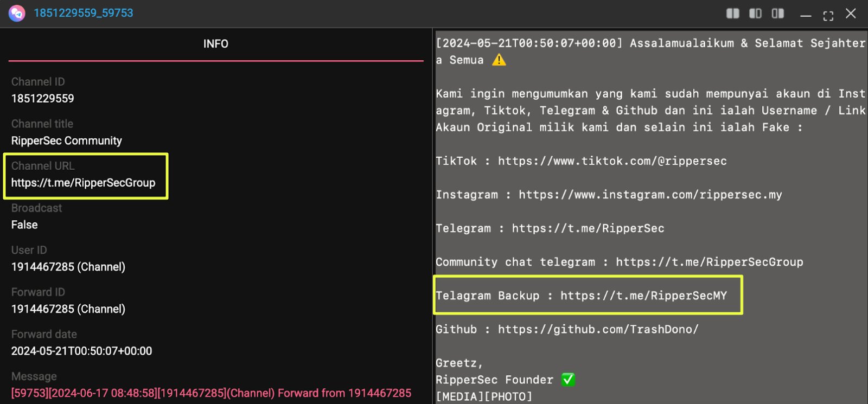Click the Telegram chat logo icon
The height and width of the screenshot is (404, 868).
17,13
